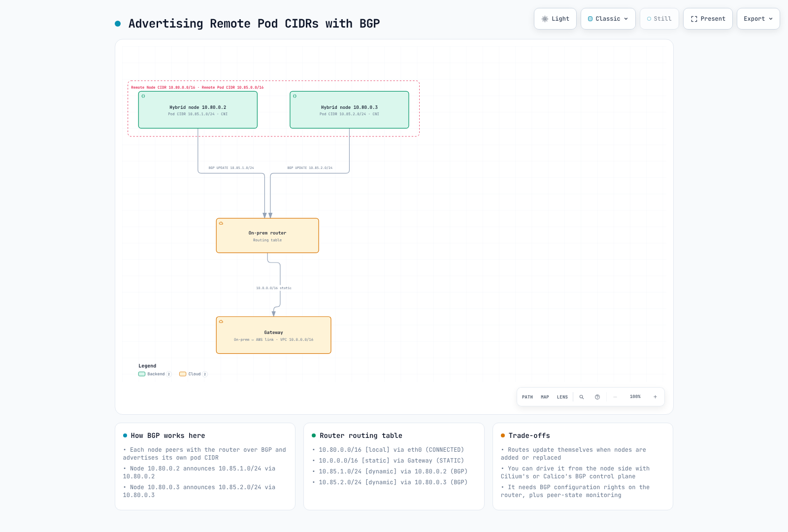Open the Export dropdown menu

click(758, 19)
